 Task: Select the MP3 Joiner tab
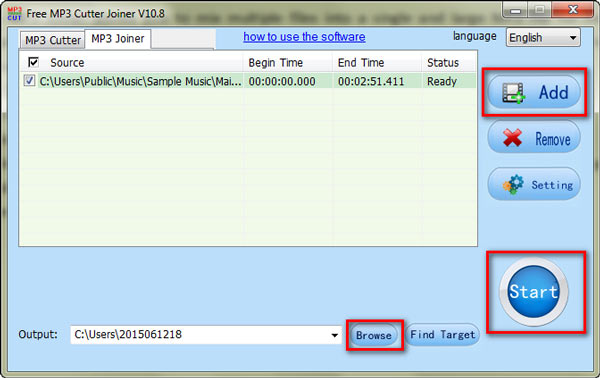click(117, 39)
